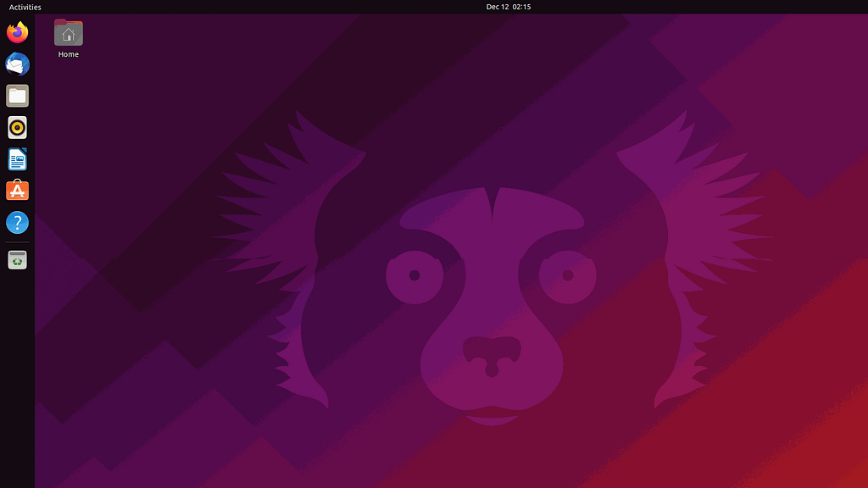Launch LibreOffice Writer from the dock

17,159
